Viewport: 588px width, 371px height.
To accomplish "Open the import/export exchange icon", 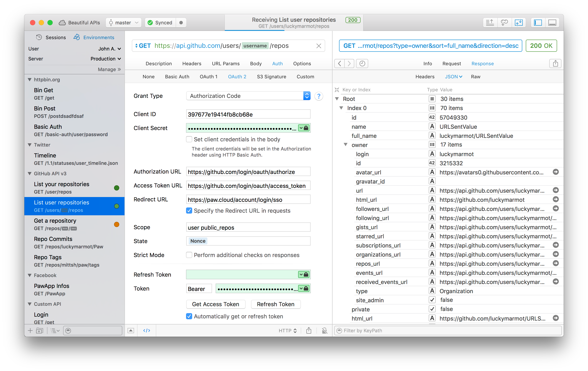I will click(x=519, y=22).
